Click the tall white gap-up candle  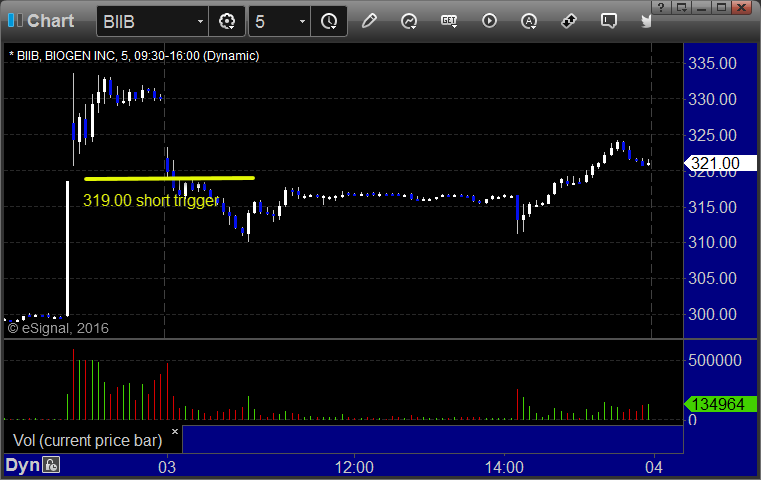[x=67, y=248]
